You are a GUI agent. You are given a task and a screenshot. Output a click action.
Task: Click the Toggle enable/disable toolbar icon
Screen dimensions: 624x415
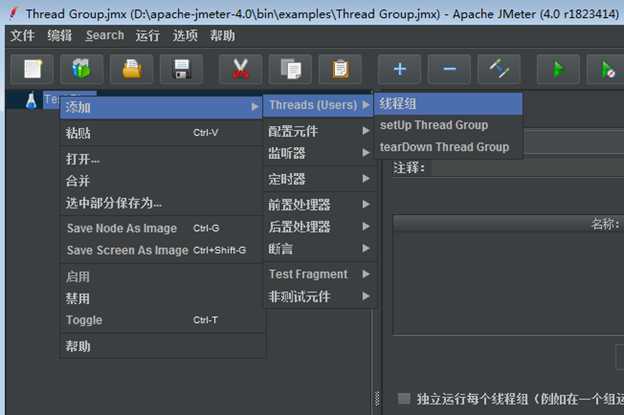pos(499,69)
